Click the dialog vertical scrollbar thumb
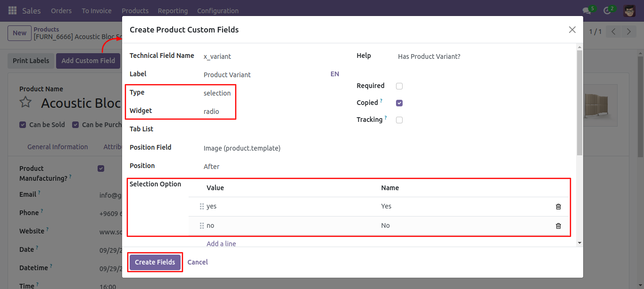This screenshot has width=644, height=289. 579,103
